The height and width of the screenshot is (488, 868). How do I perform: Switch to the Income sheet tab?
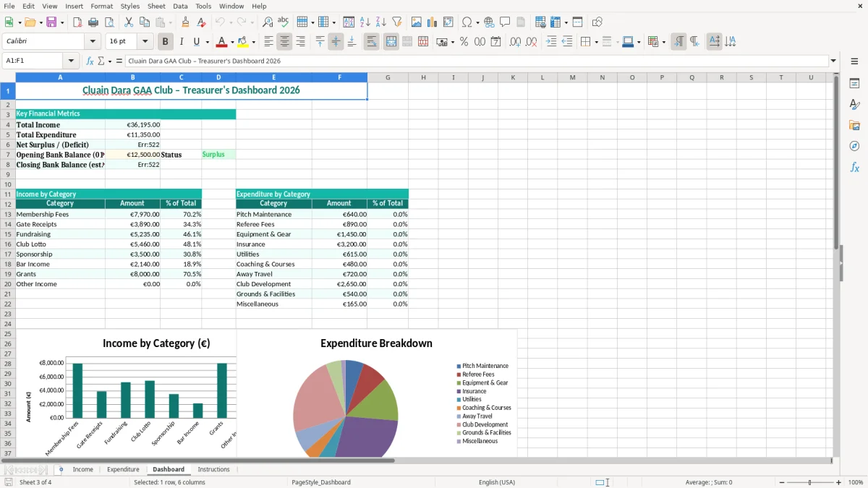[x=82, y=469]
